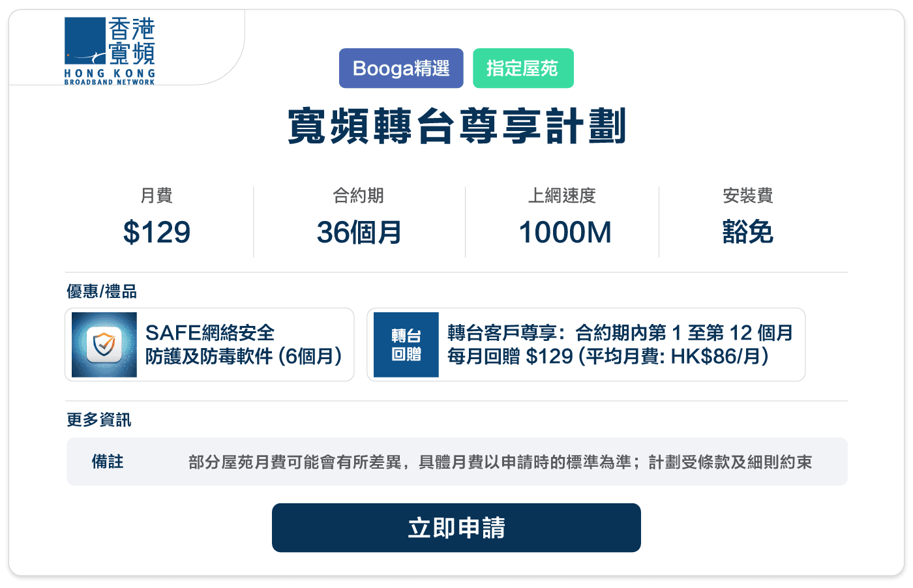Click the 轉台回贈 blue badge icon
The height and width of the screenshot is (588, 913).
[406, 345]
